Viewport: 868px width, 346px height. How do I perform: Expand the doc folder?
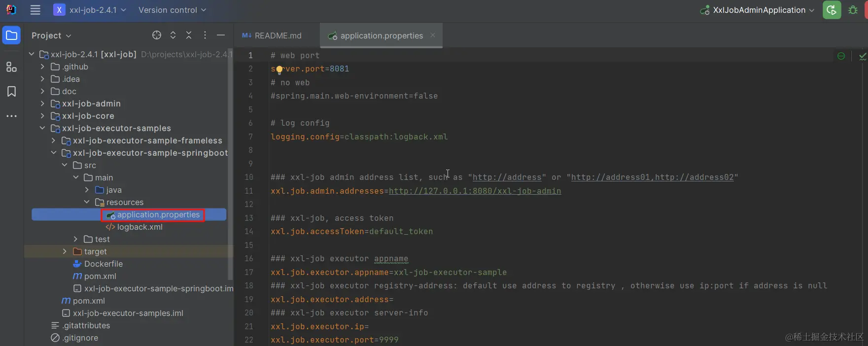pyautogui.click(x=42, y=91)
